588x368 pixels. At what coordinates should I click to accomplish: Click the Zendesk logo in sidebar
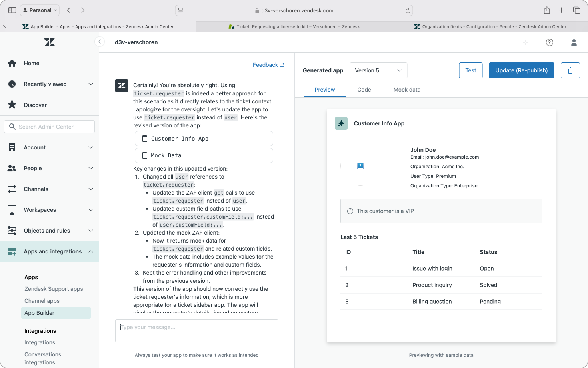click(x=50, y=42)
